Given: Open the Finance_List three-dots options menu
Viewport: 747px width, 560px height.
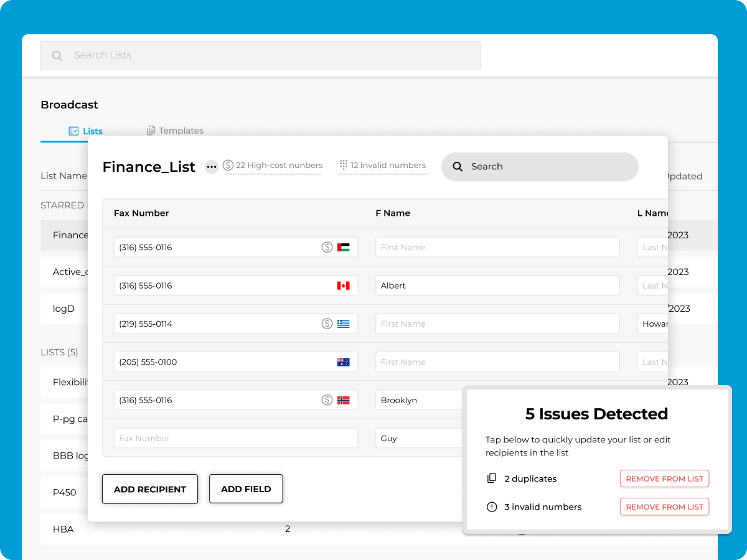Looking at the screenshot, I should [x=212, y=167].
